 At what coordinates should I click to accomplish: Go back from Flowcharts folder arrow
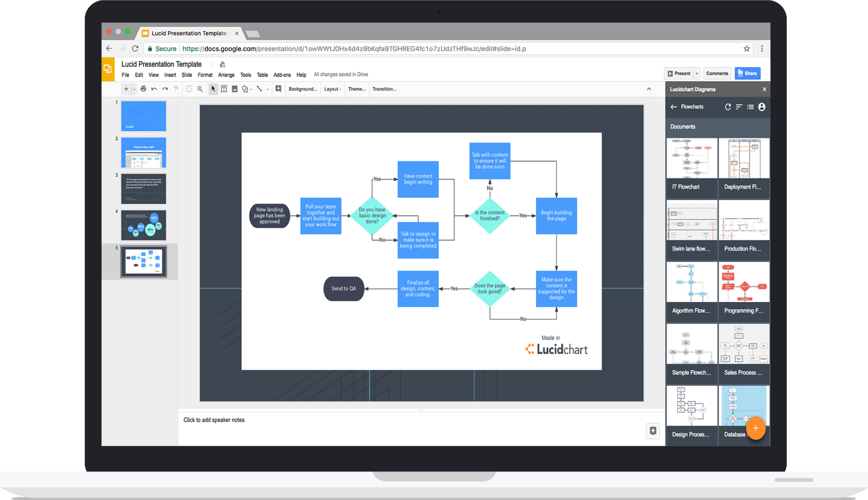click(x=674, y=107)
